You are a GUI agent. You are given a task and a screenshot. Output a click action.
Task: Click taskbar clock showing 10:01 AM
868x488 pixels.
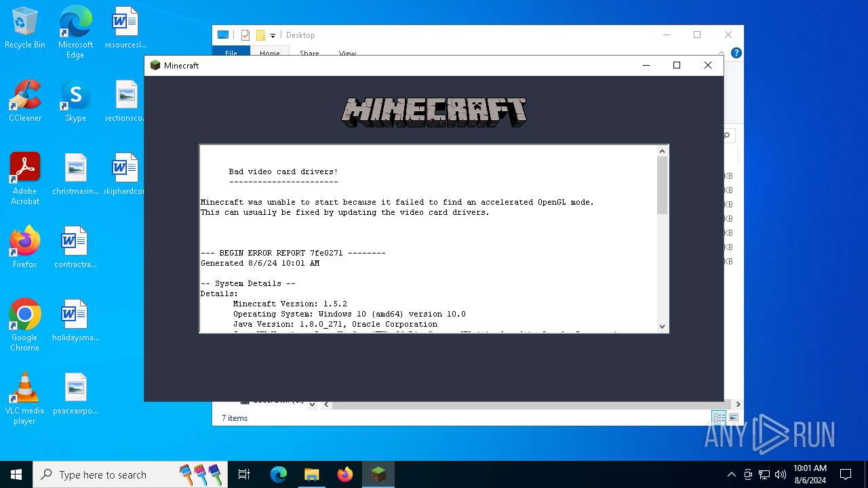coord(810,474)
